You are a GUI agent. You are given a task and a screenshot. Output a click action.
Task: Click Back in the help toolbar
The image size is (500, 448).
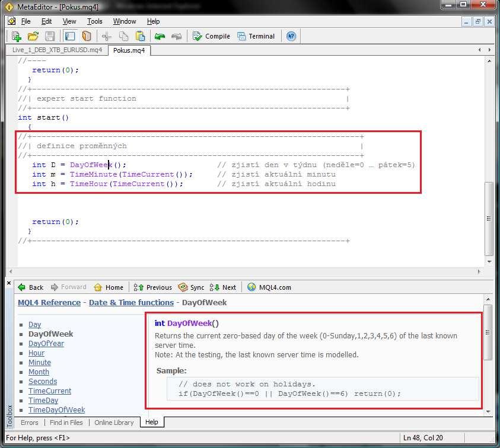[x=31, y=287]
